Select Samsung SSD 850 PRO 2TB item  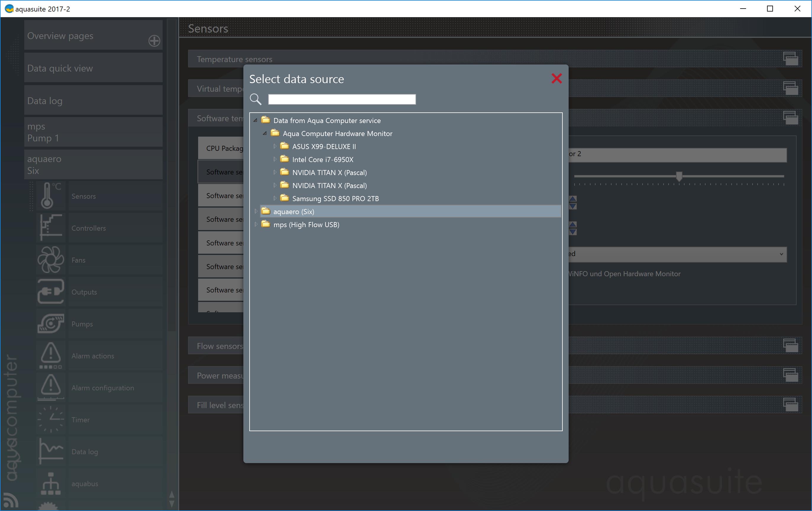pyautogui.click(x=335, y=199)
